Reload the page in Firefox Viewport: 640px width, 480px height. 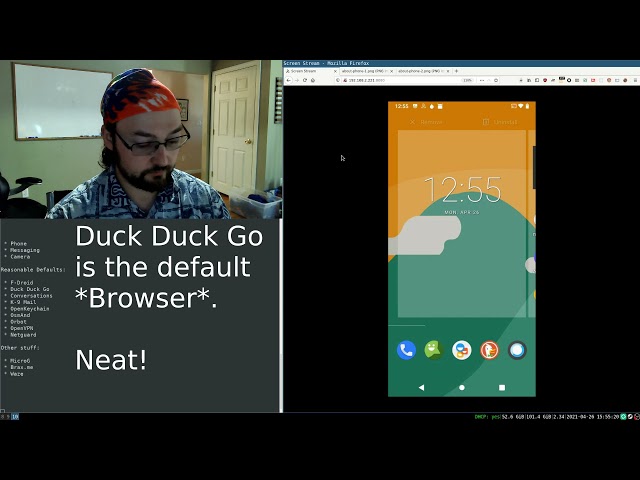[305, 80]
